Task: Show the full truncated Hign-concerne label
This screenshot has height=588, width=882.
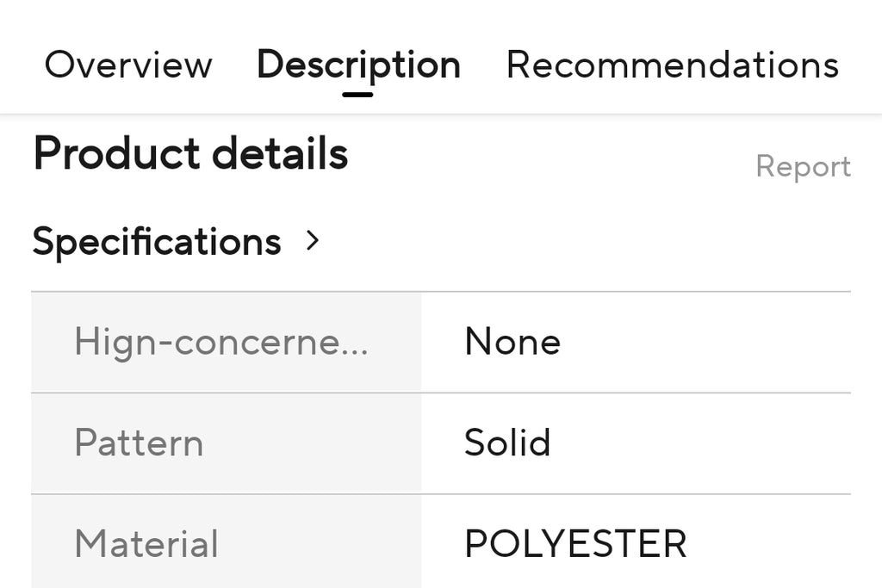Action: pos(221,342)
